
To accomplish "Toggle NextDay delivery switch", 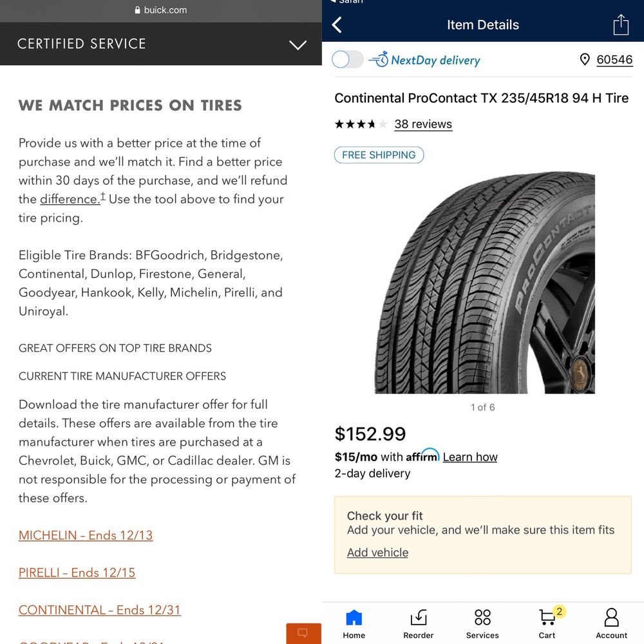I will tap(348, 60).
